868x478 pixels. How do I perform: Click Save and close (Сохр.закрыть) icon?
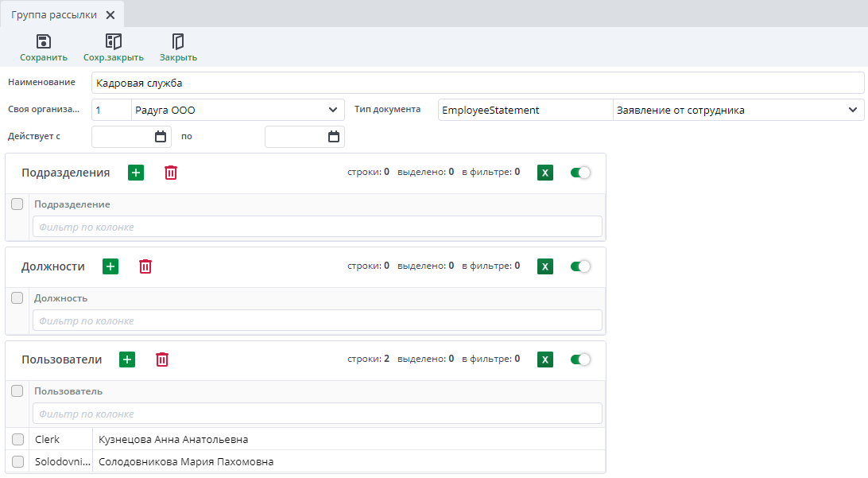(113, 41)
